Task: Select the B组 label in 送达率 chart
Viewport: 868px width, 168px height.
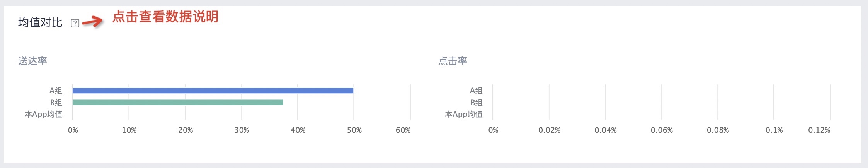Action: (56, 103)
